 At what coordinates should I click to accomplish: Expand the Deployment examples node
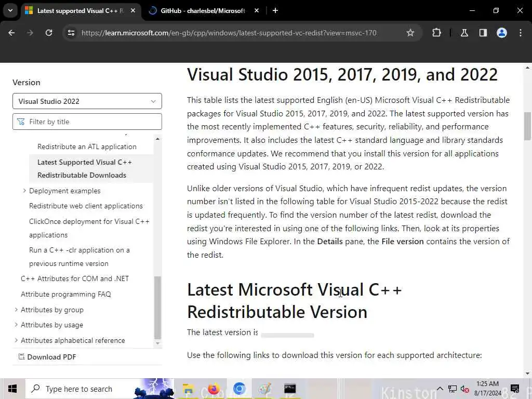tap(24, 191)
